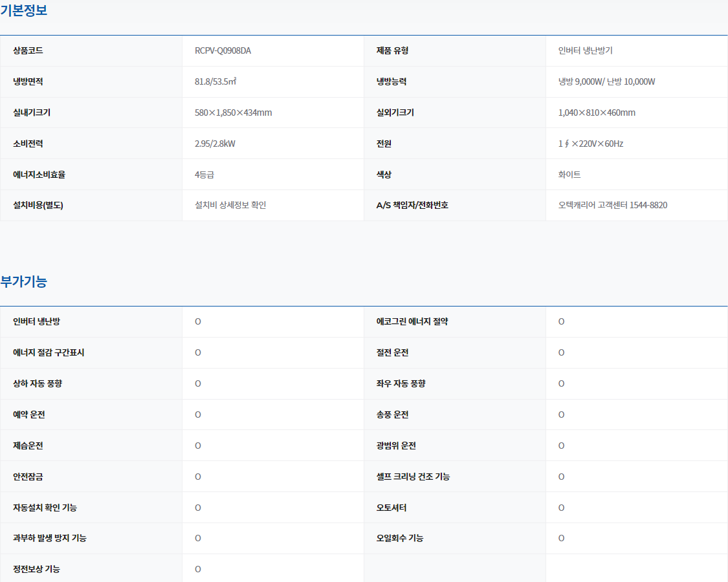Select indoor unit size 580×1,850×434mm
The height and width of the screenshot is (582, 728).
233,113
